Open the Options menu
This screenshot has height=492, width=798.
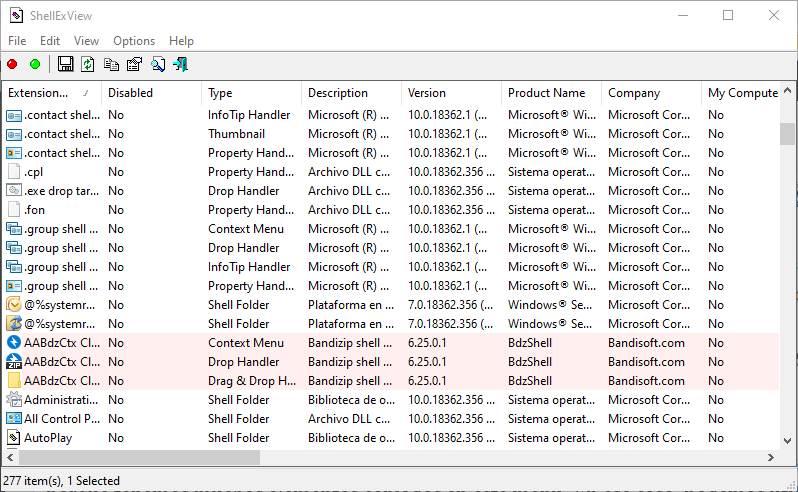(x=134, y=41)
